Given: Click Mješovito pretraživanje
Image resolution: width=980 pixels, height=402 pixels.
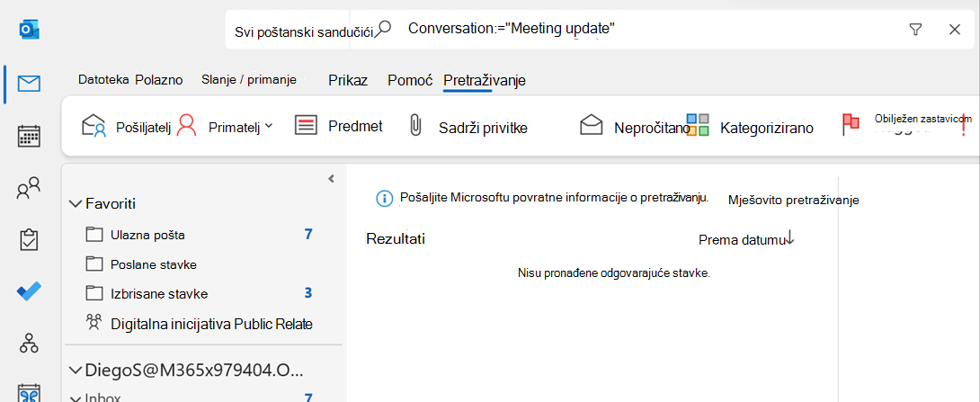Looking at the screenshot, I should click(794, 200).
